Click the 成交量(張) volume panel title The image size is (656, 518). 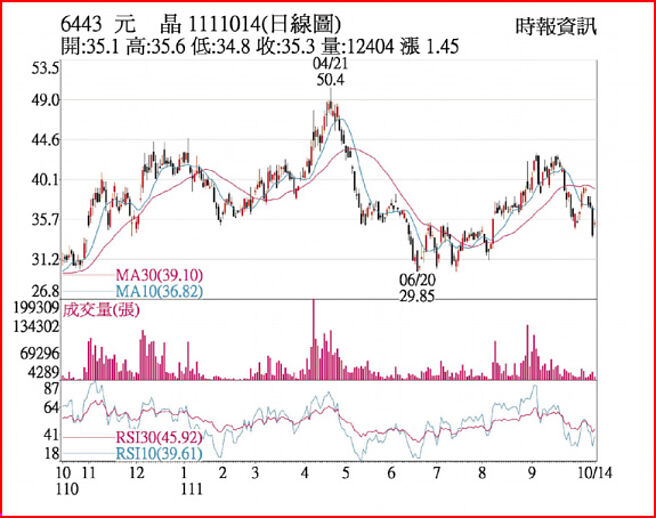(100, 311)
